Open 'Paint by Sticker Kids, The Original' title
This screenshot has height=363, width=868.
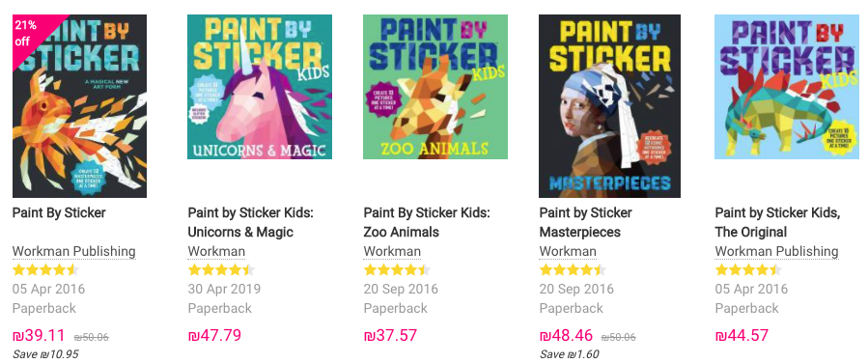click(x=778, y=222)
